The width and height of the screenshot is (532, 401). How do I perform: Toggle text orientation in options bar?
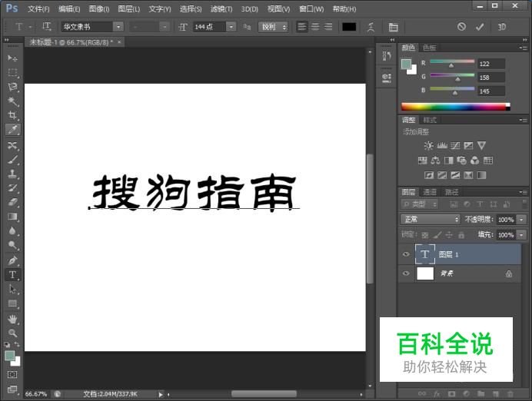click(x=46, y=27)
